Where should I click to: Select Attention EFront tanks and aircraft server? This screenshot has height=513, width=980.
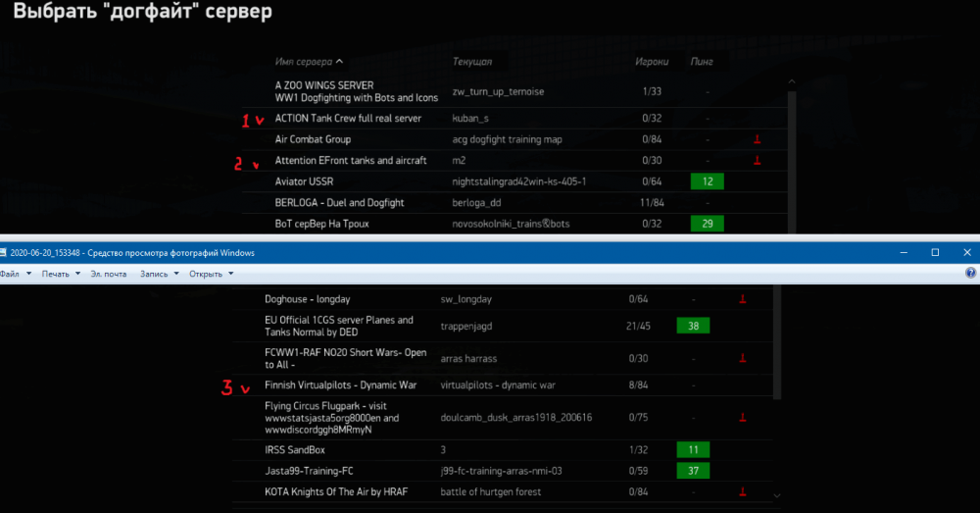point(516,161)
